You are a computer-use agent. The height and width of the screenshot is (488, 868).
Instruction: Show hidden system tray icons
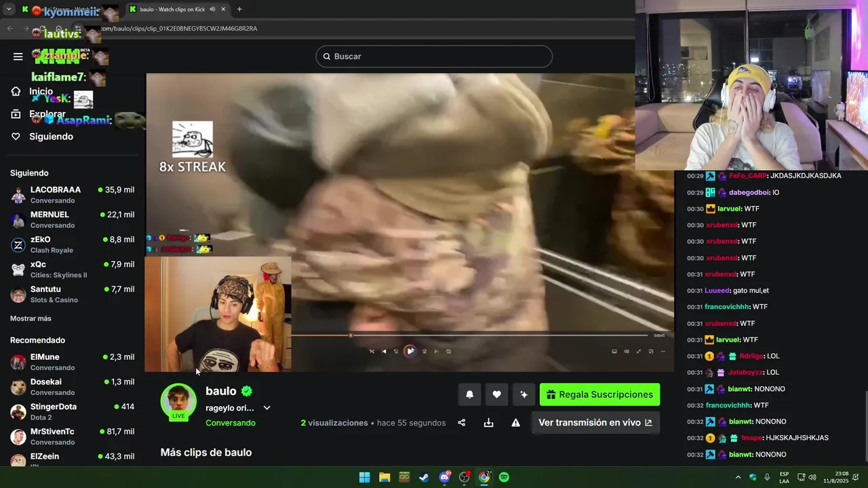[x=738, y=477]
